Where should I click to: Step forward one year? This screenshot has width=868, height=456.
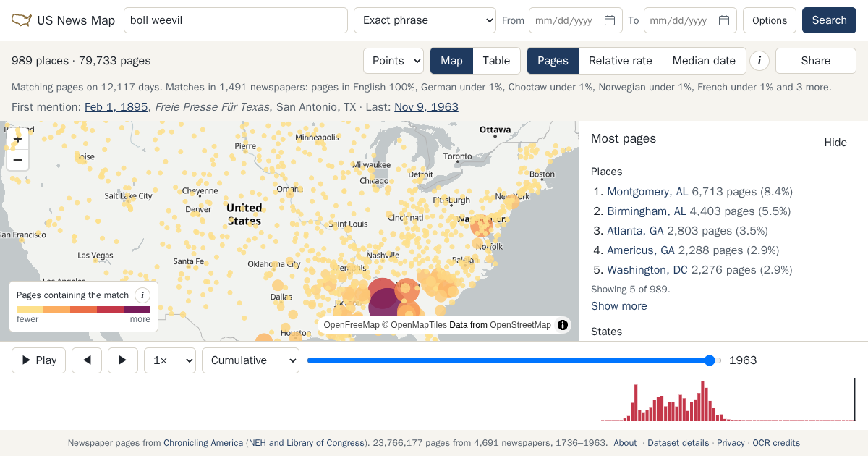tap(123, 360)
